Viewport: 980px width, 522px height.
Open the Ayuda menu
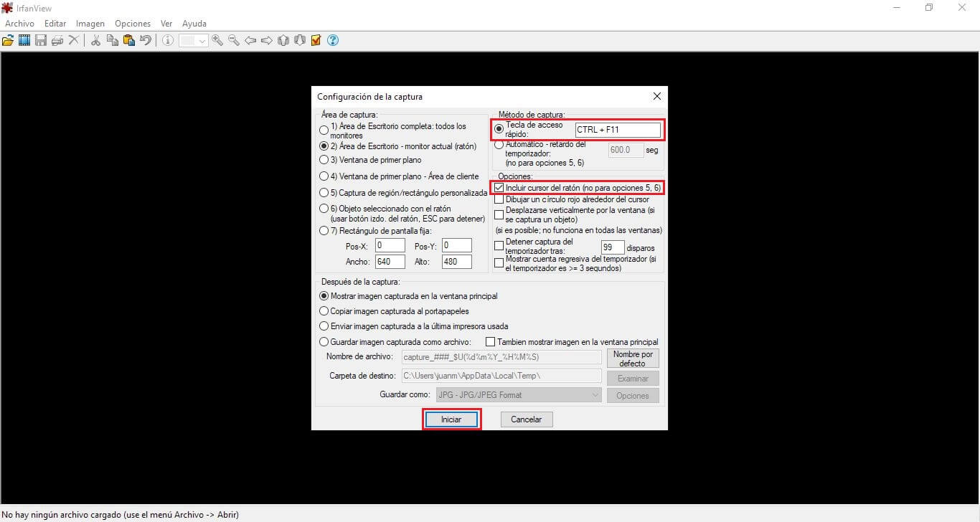pyautogui.click(x=194, y=24)
